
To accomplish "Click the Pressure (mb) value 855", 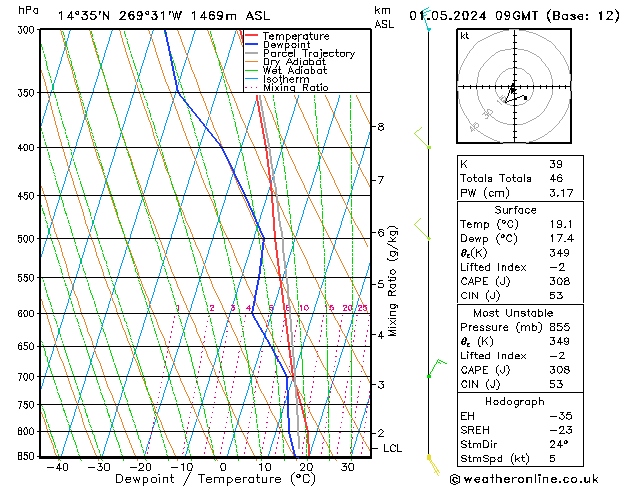I will [x=560, y=327].
